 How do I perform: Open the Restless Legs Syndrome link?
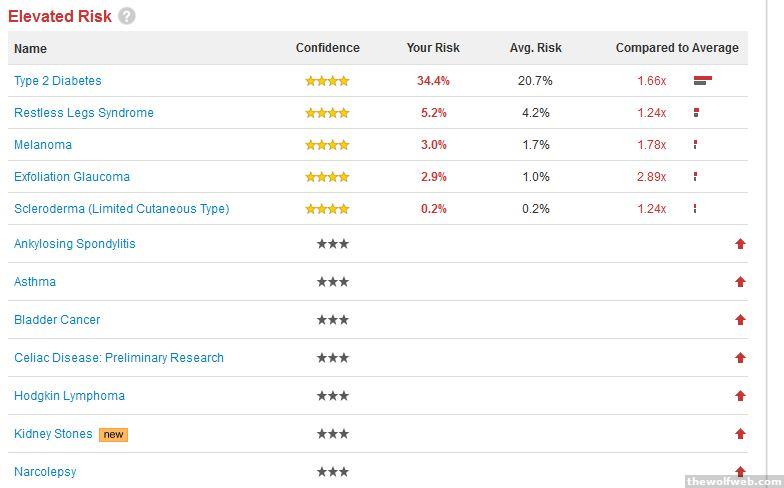84,113
